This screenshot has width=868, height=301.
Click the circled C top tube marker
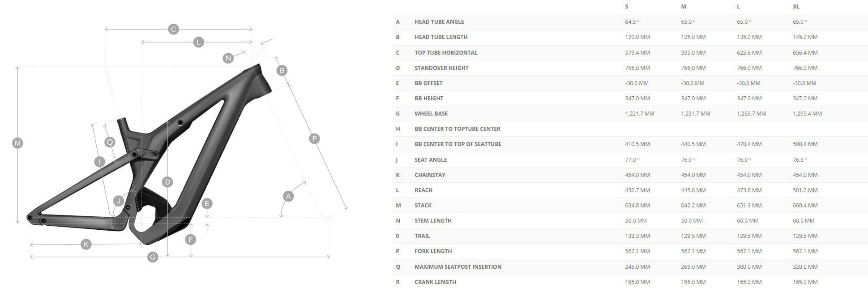[174, 29]
